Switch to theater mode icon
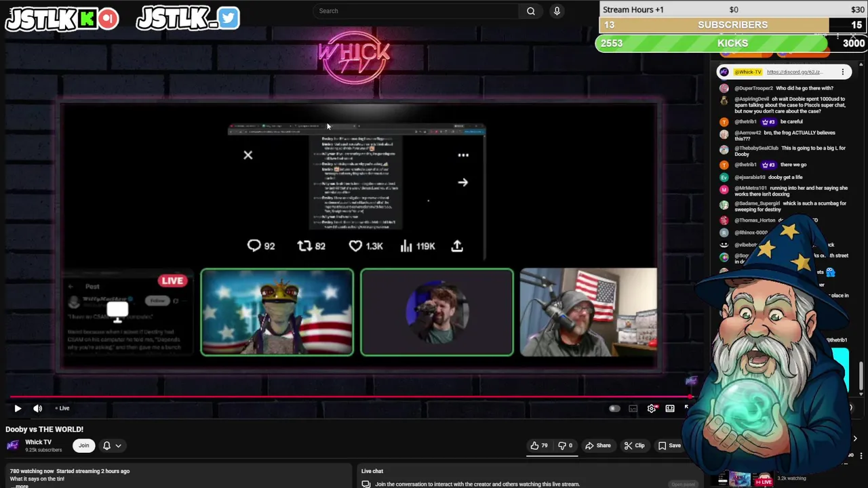This screenshot has width=868, height=488. point(670,408)
